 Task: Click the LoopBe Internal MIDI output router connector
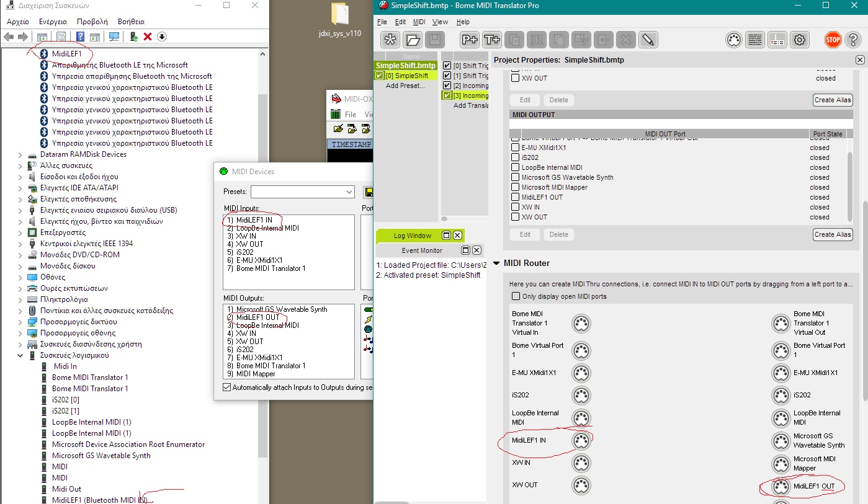781,418
